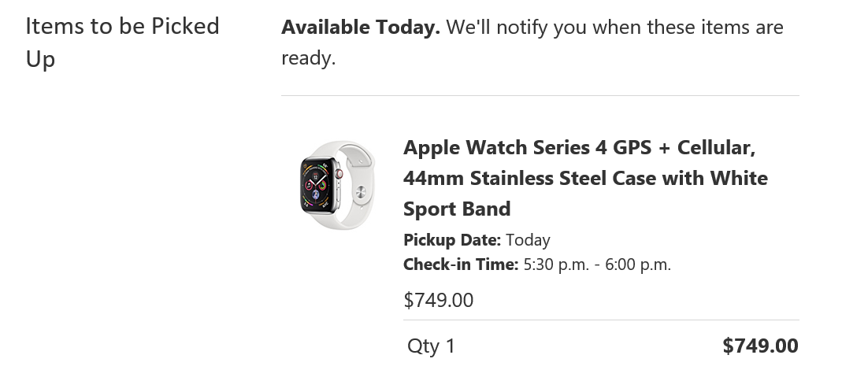Click the divider line below the notification message
The height and width of the screenshot is (392, 868).
(540, 96)
